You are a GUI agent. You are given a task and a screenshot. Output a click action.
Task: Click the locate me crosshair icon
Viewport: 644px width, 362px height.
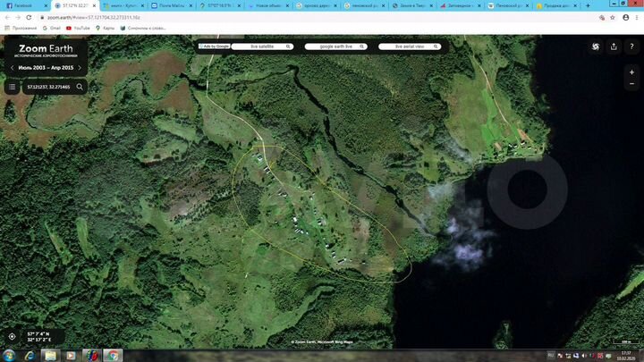click(x=12, y=337)
